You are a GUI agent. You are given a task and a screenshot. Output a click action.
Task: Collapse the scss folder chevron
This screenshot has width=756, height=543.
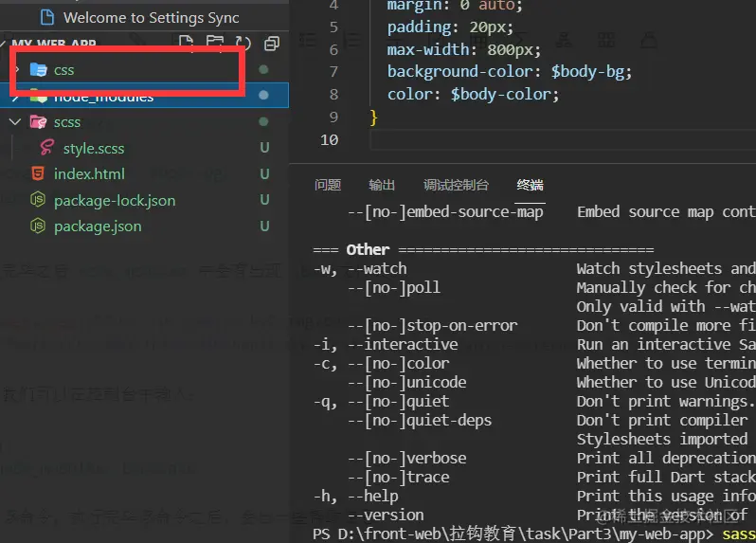pos(15,121)
